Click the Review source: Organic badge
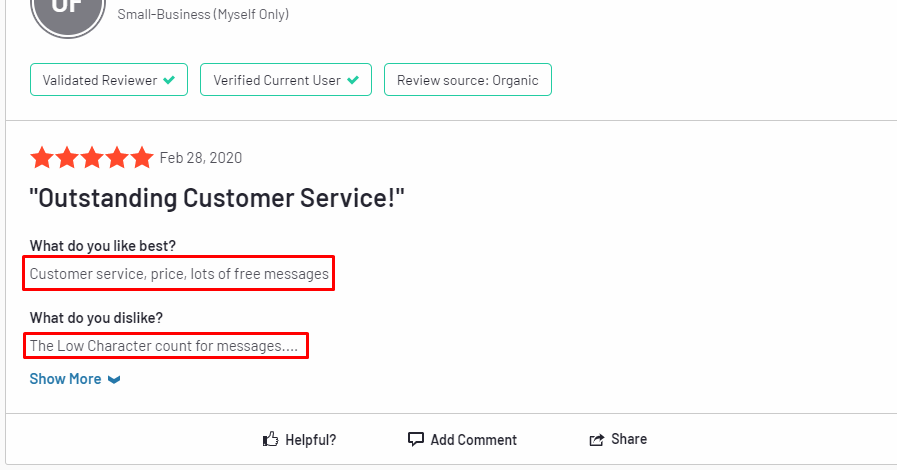This screenshot has height=470, width=897. pyautogui.click(x=468, y=79)
